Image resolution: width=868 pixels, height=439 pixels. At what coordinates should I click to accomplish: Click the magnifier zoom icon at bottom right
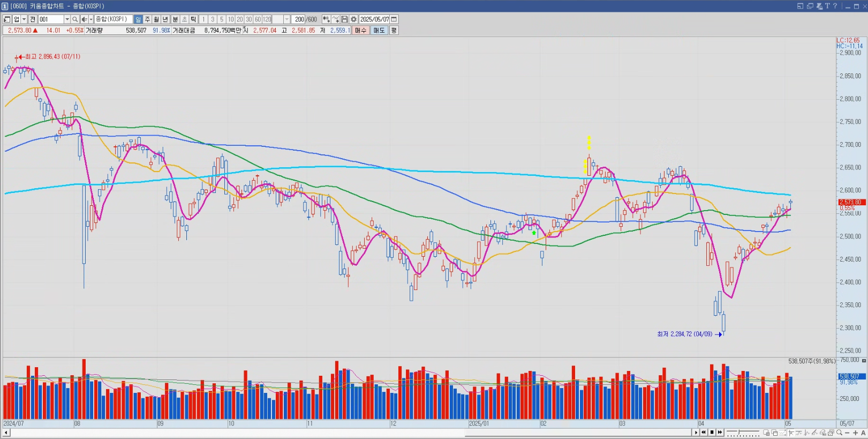[839, 433]
